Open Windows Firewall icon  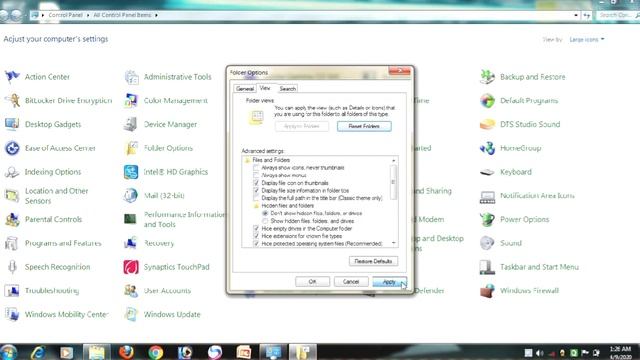(487, 291)
